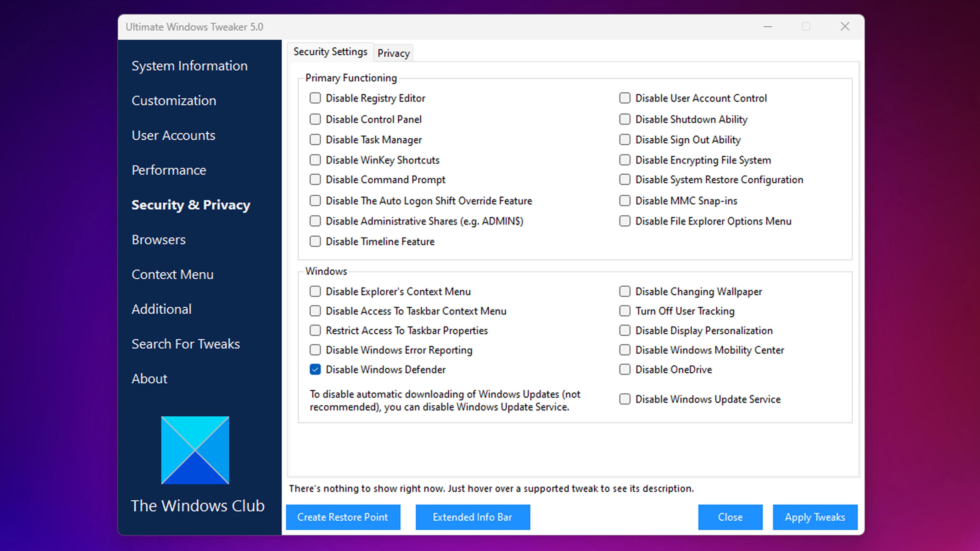Check Disable System Restore Configuration
The height and width of the screenshot is (551, 980).
625,180
